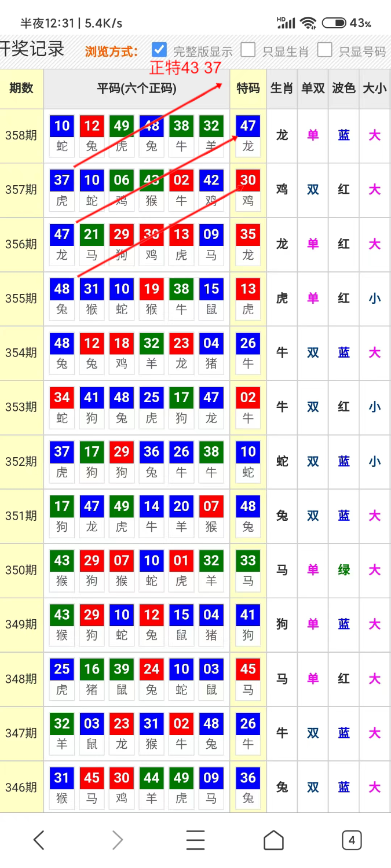
Task: Tap the battery indicator at 43%
Action: (334, 23)
